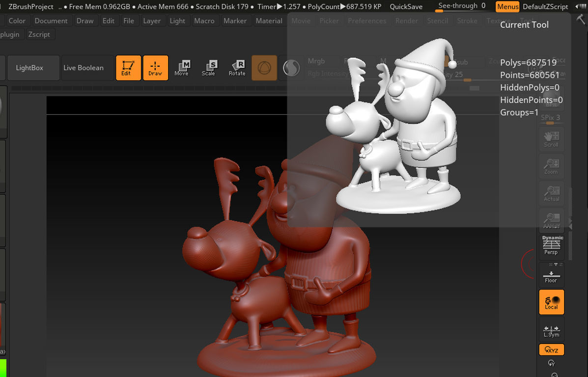This screenshot has height=377, width=588.
Task: Click the rotate icon below XYZ
Action: (551, 363)
